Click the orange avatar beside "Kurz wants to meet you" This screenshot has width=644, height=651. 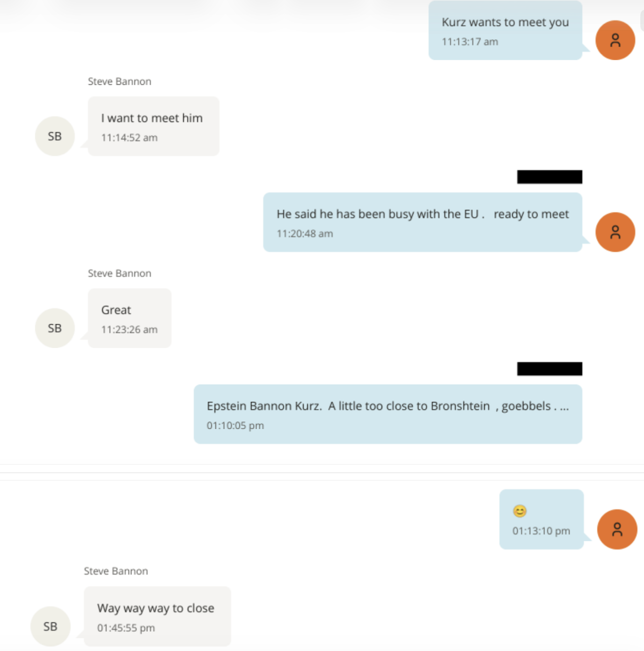click(x=615, y=40)
